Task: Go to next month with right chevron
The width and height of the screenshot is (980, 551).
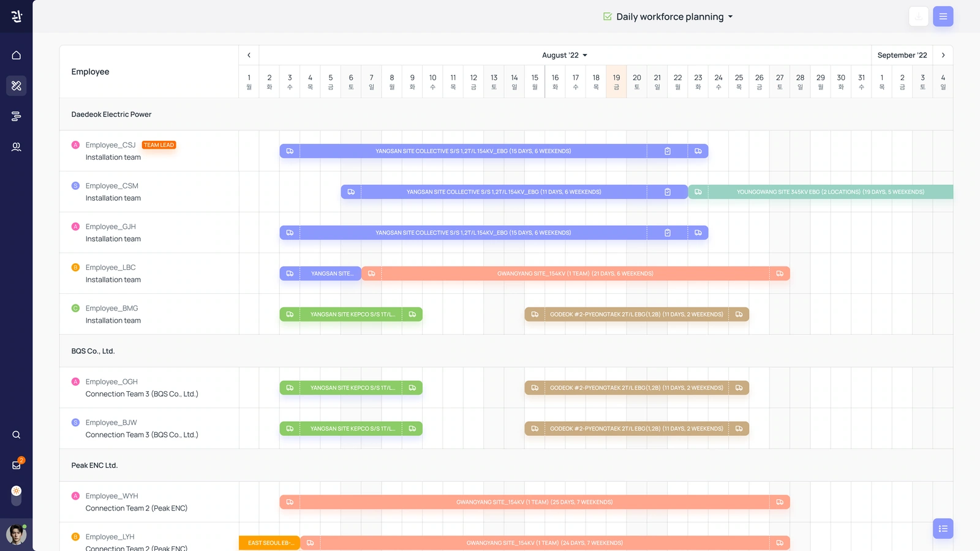Action: click(943, 55)
